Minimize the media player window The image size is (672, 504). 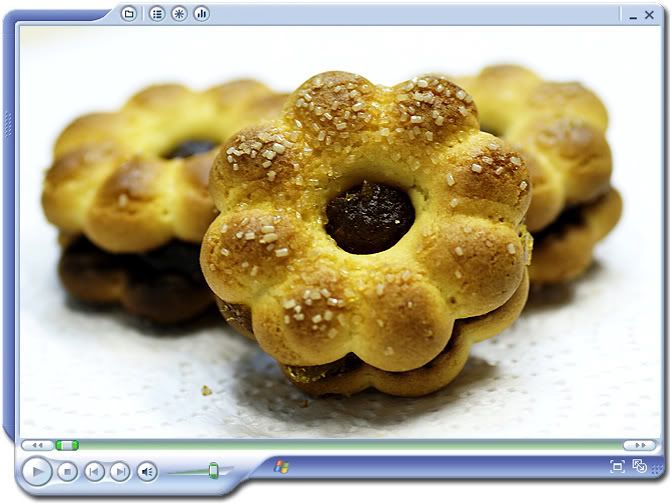coord(633,15)
